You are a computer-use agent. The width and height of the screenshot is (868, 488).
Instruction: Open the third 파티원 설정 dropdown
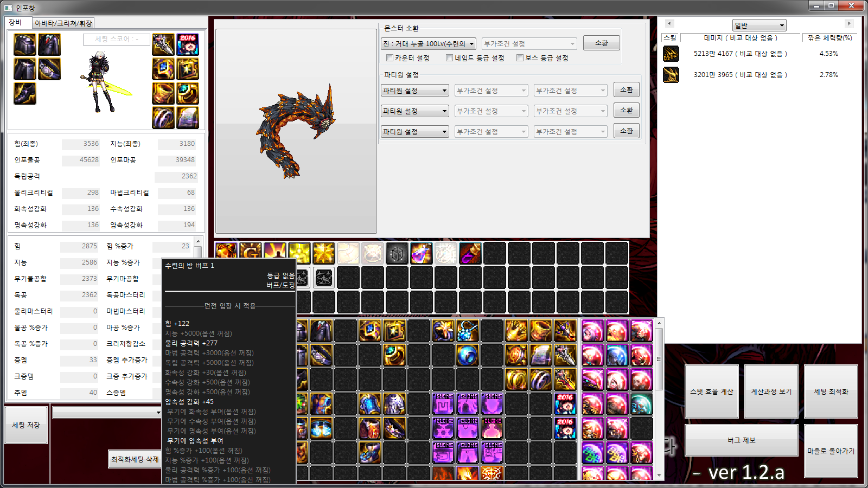pyautogui.click(x=415, y=132)
